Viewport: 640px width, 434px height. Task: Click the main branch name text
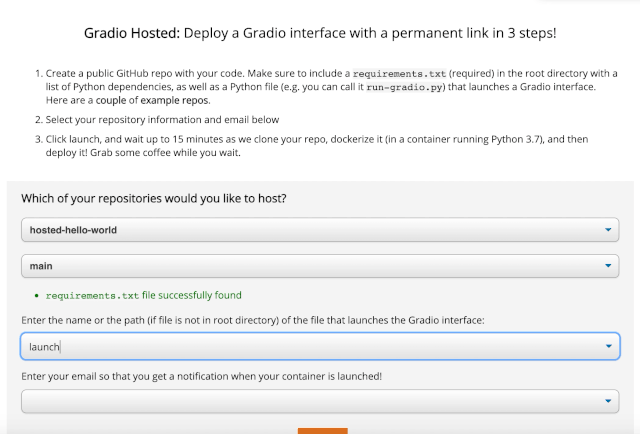(41, 266)
